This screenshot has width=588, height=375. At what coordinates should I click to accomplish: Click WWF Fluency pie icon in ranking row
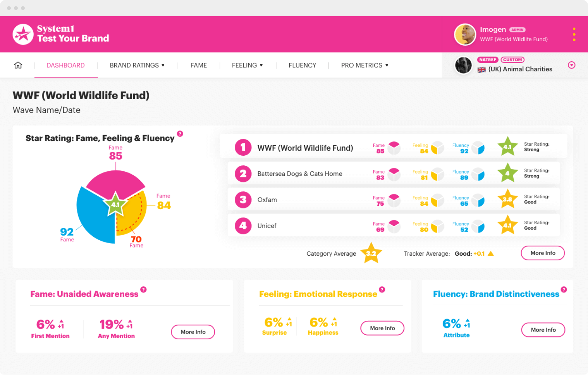coord(478,148)
